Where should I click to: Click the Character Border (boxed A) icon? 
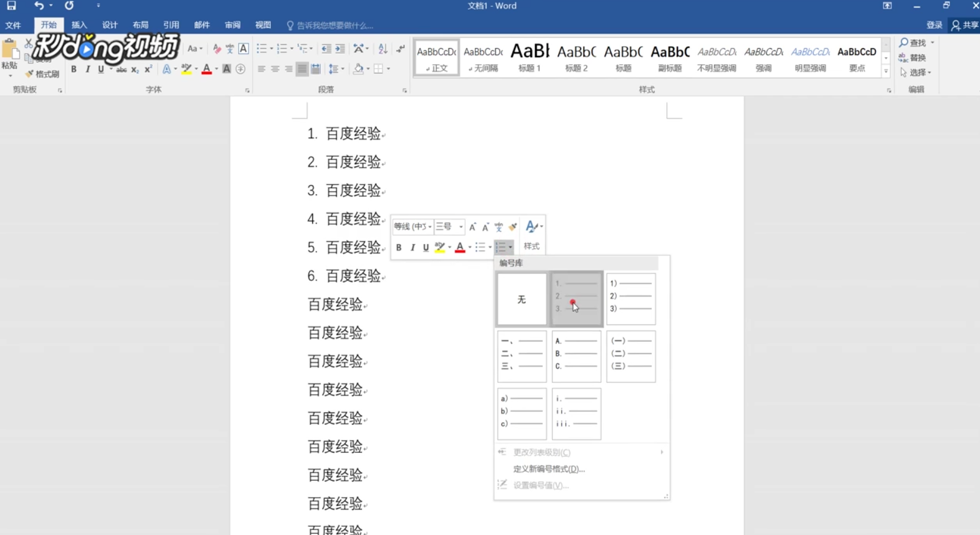pyautogui.click(x=244, y=49)
